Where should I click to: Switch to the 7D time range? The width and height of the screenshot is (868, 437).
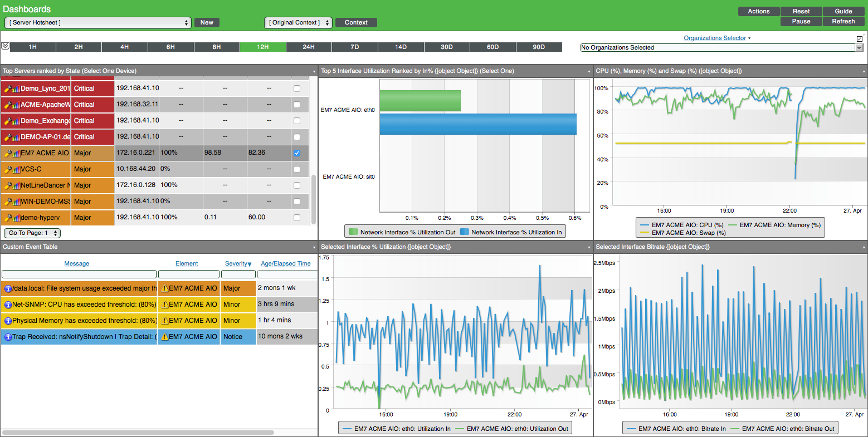354,47
